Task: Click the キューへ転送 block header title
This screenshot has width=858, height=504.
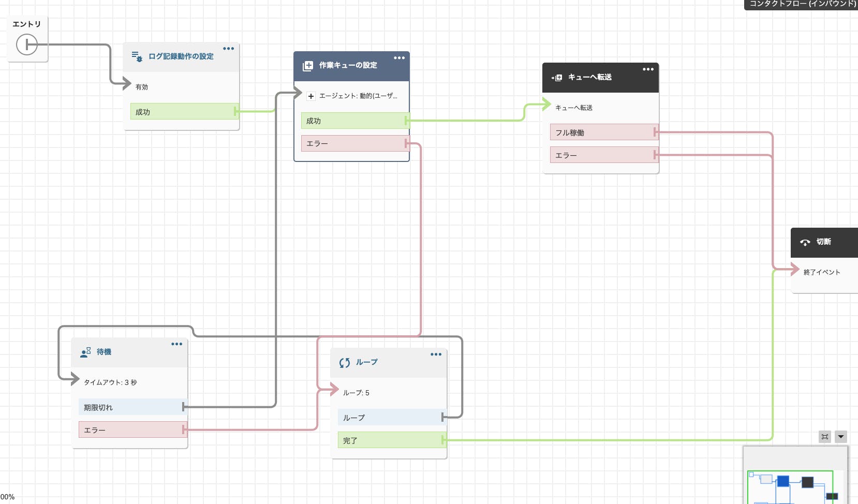Action: [590, 77]
